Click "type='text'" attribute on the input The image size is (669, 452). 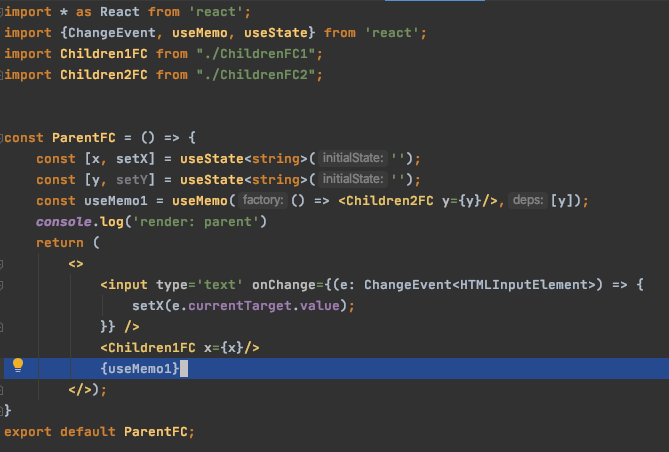pyautogui.click(x=200, y=285)
